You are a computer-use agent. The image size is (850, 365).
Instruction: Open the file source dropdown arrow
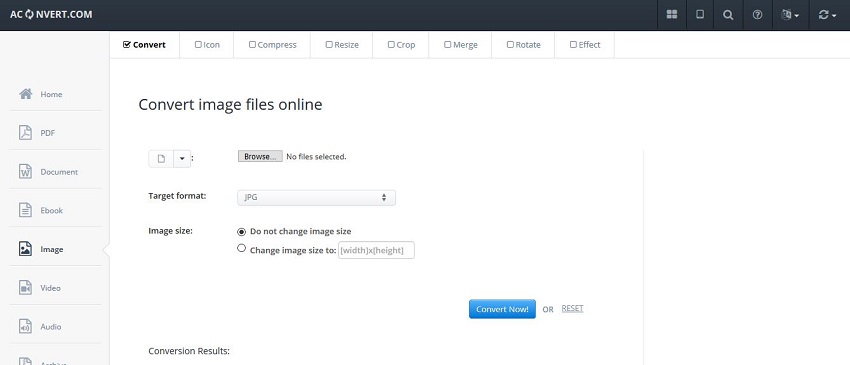[182, 158]
